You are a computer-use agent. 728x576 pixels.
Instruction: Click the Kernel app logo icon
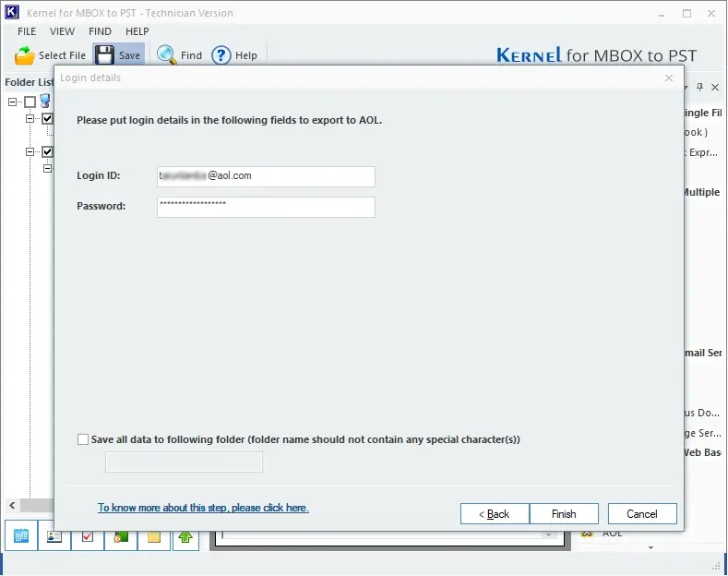(x=12, y=12)
